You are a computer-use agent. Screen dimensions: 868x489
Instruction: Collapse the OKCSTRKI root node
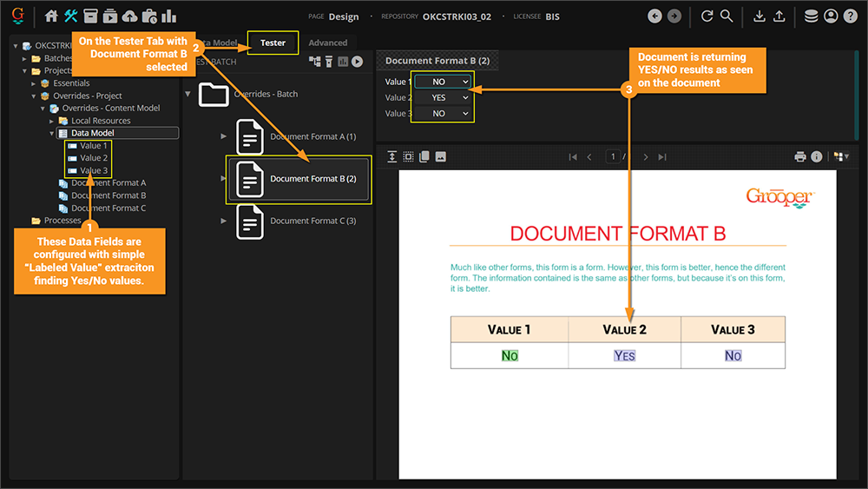coord(16,46)
